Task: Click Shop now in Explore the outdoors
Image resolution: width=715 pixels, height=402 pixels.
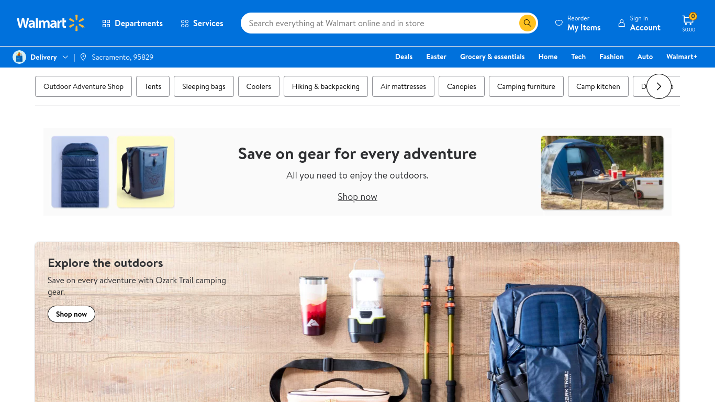Action: 71,314
